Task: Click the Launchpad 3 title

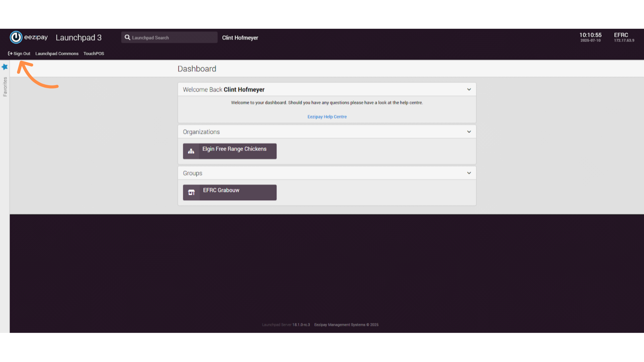Action: [x=78, y=38]
